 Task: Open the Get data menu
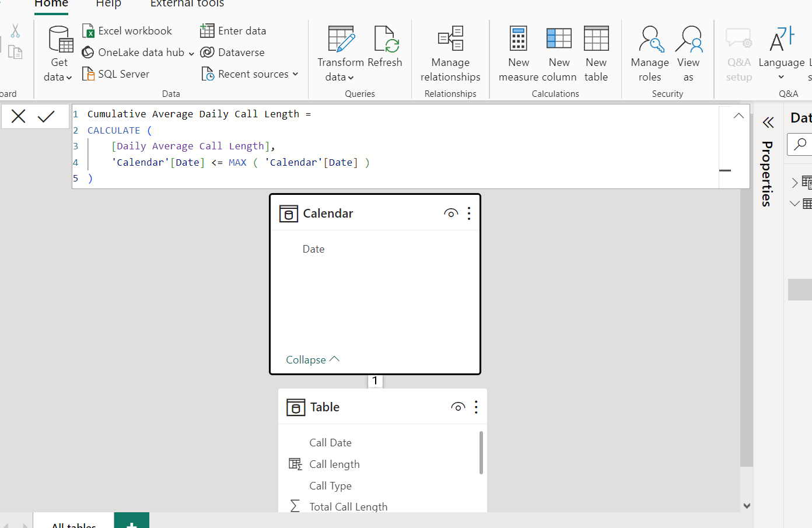[58, 54]
